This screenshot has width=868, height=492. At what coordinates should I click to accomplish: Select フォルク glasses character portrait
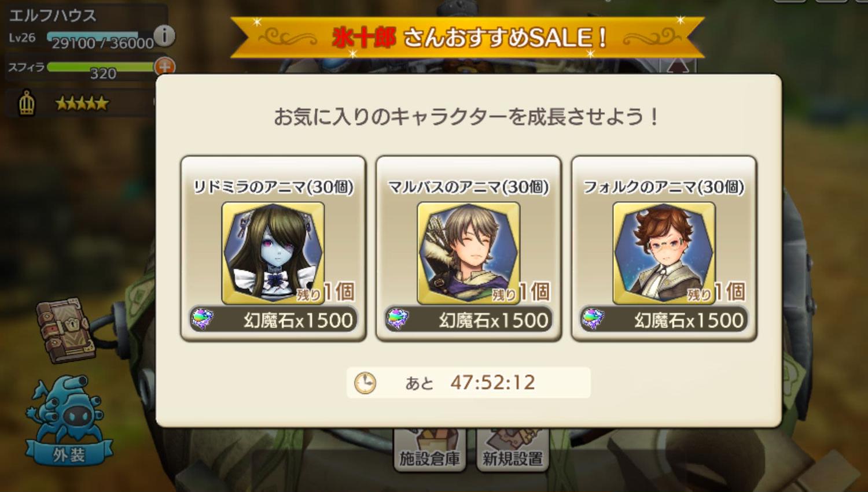(664, 253)
